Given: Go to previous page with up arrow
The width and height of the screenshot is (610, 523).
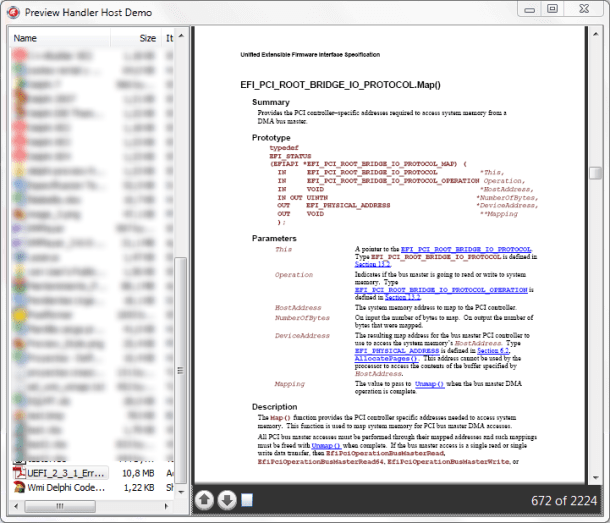Looking at the screenshot, I should pos(204,499).
